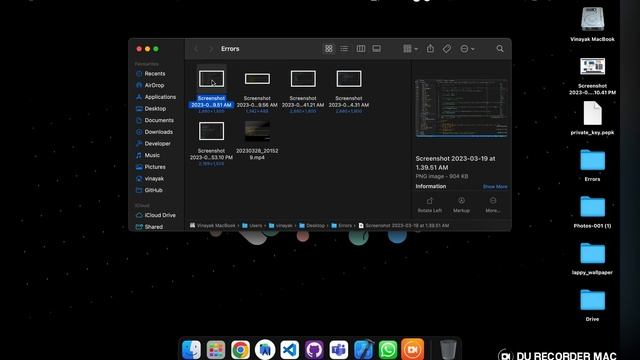640x360 pixels.
Task: Select the screenshot ending 9.51 AM
Action: [211, 79]
